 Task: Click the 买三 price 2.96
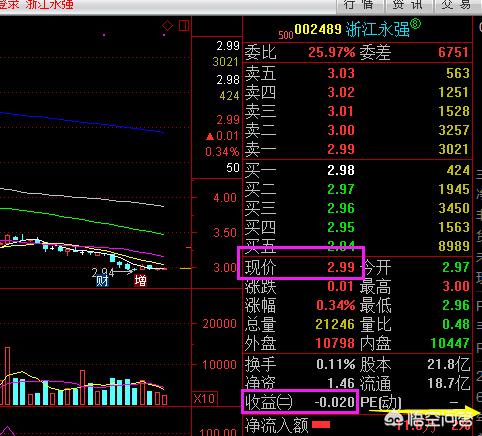(x=341, y=208)
